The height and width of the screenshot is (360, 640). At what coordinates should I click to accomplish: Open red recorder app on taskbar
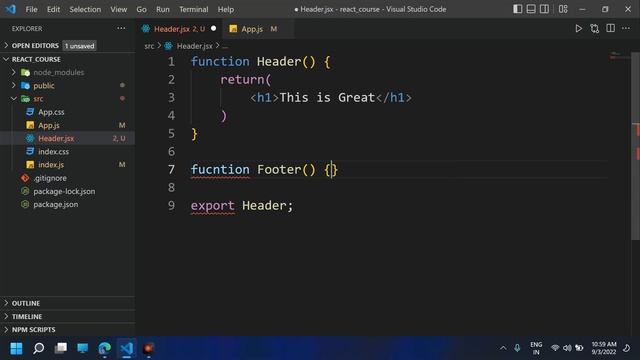click(149, 348)
